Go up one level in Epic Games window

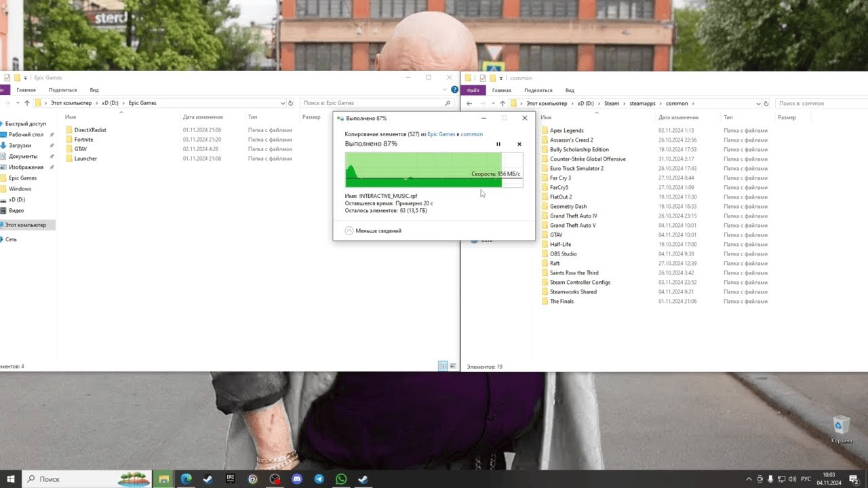(27, 104)
